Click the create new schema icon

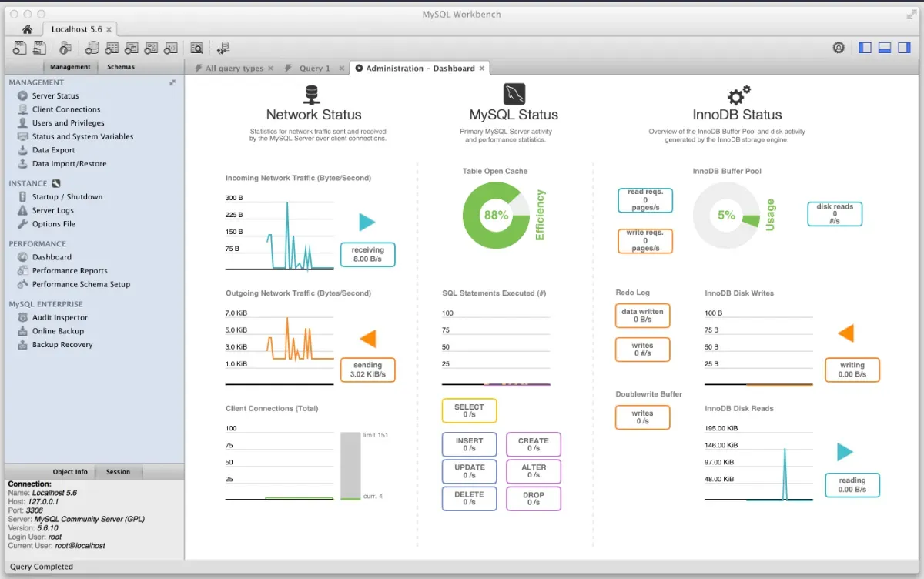point(92,48)
